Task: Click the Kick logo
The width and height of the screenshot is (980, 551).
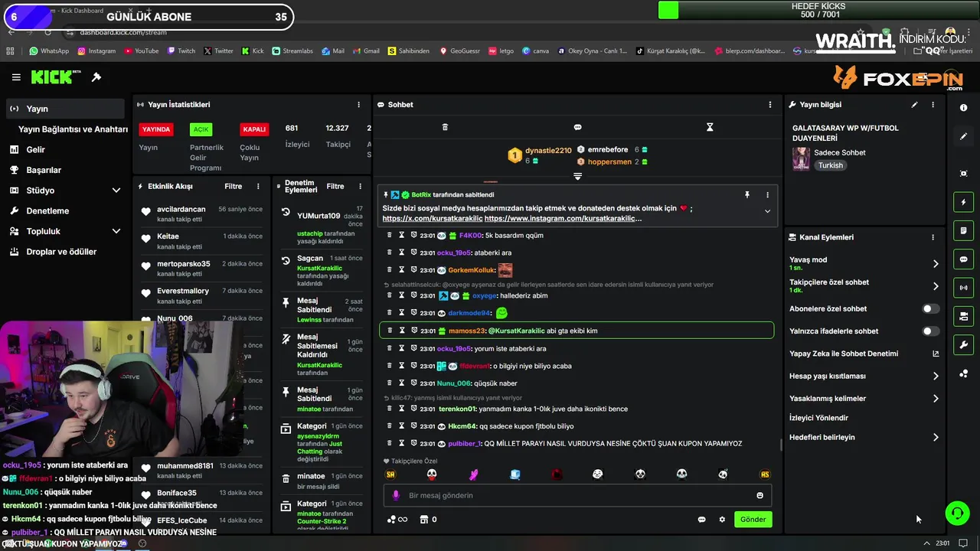Action: 55,77
